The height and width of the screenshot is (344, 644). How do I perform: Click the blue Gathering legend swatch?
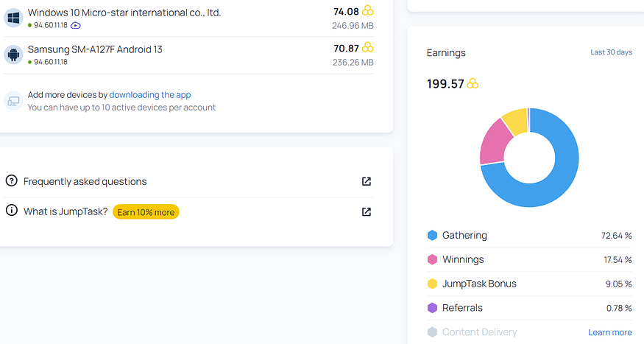click(x=432, y=235)
